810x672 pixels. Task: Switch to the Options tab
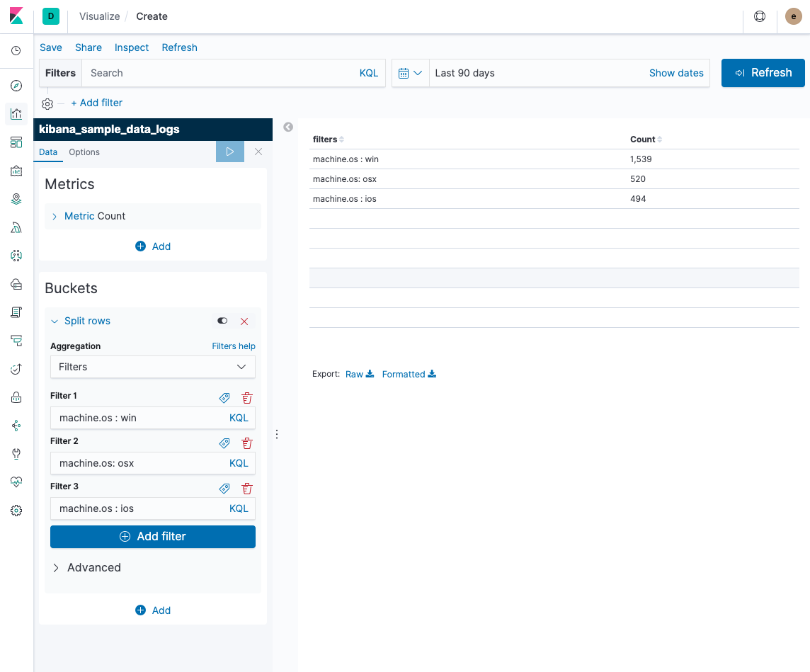84,152
